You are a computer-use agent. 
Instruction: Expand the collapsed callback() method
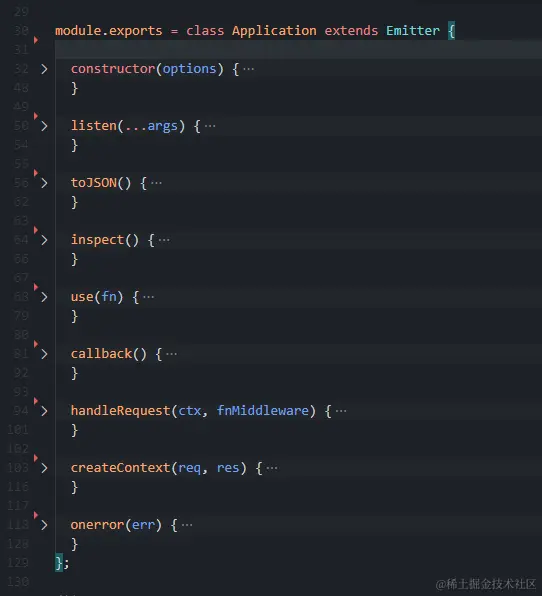point(44,354)
